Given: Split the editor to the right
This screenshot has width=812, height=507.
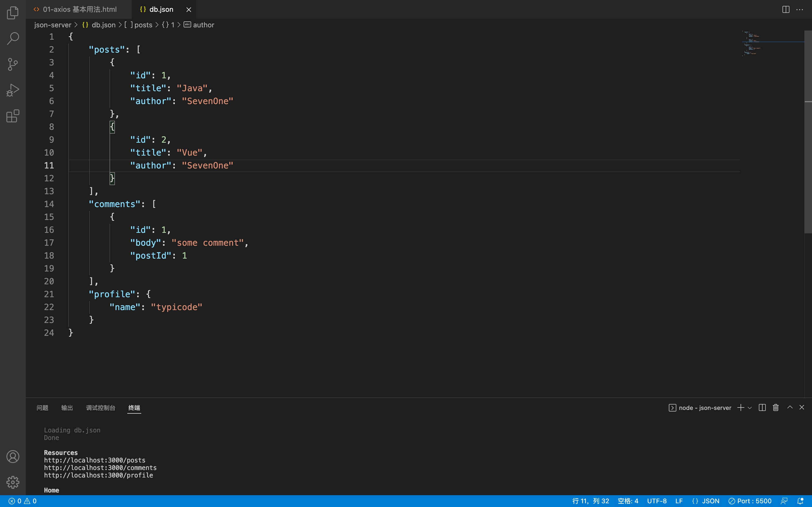Looking at the screenshot, I should coord(785,9).
